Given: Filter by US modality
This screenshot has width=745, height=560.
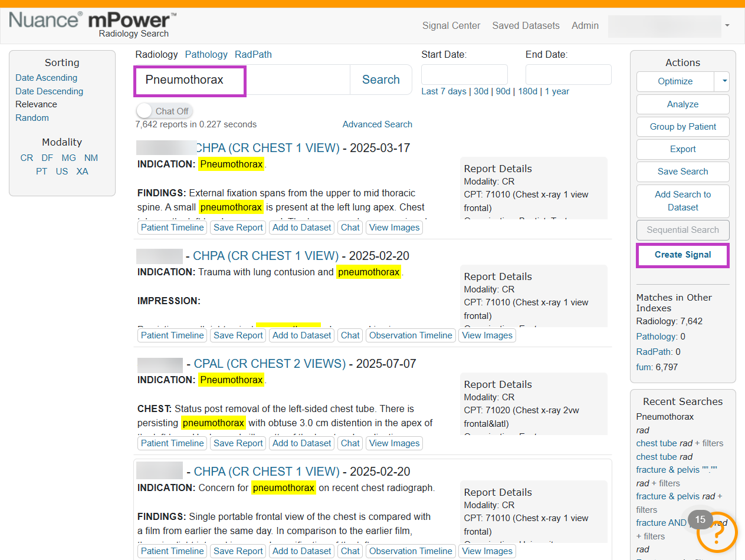Looking at the screenshot, I should (x=62, y=172).
